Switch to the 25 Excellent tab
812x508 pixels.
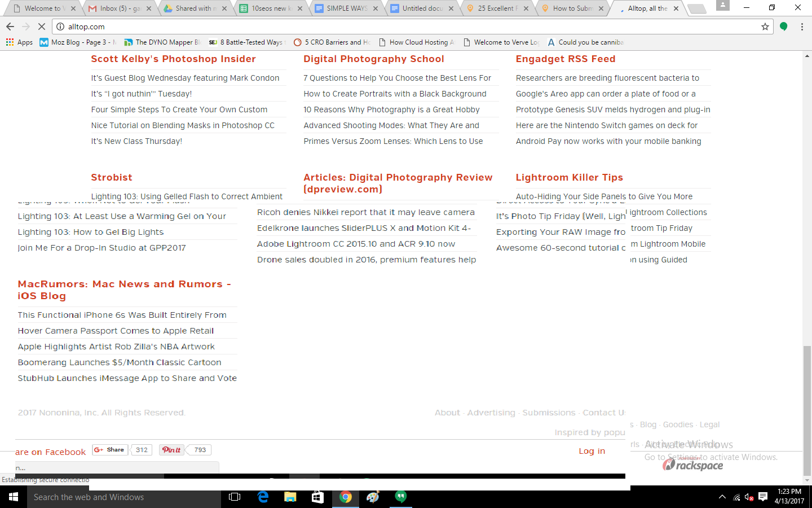[497, 8]
